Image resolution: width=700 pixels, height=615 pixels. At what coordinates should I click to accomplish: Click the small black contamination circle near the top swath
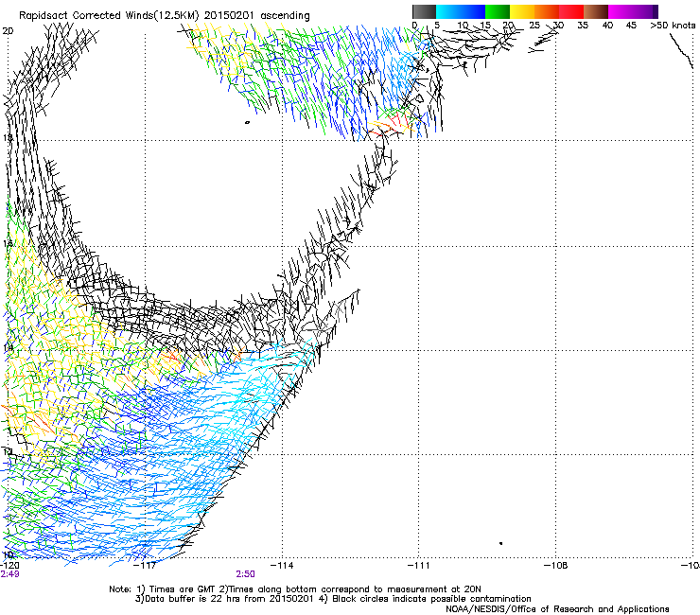click(247, 122)
